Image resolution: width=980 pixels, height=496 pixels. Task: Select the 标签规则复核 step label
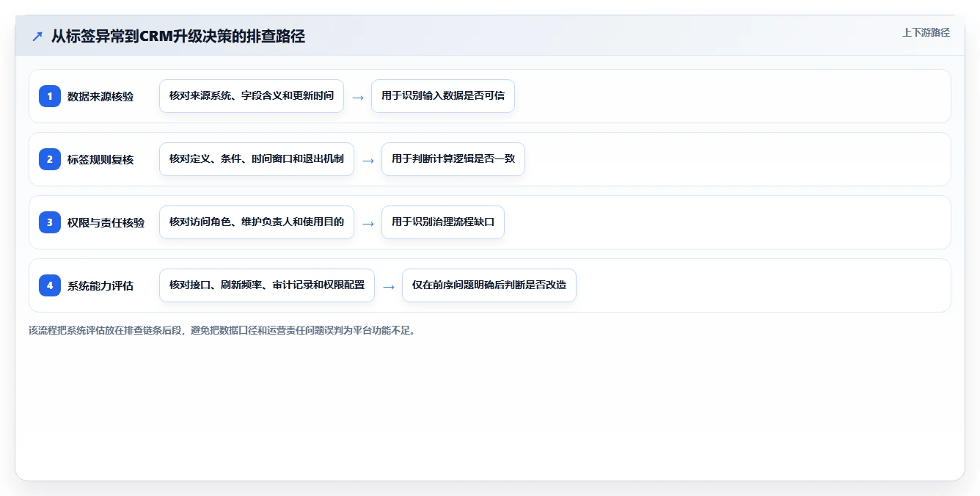100,159
